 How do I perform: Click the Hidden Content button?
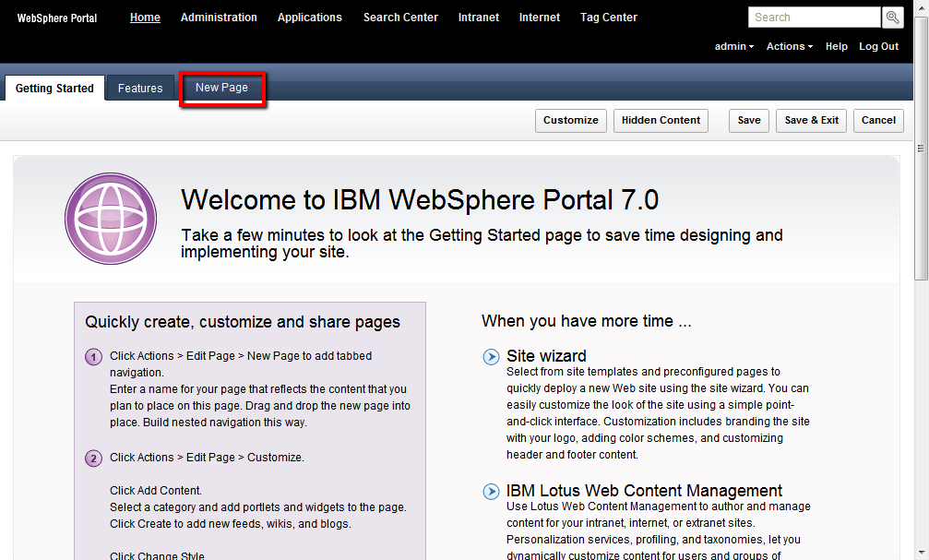(661, 120)
